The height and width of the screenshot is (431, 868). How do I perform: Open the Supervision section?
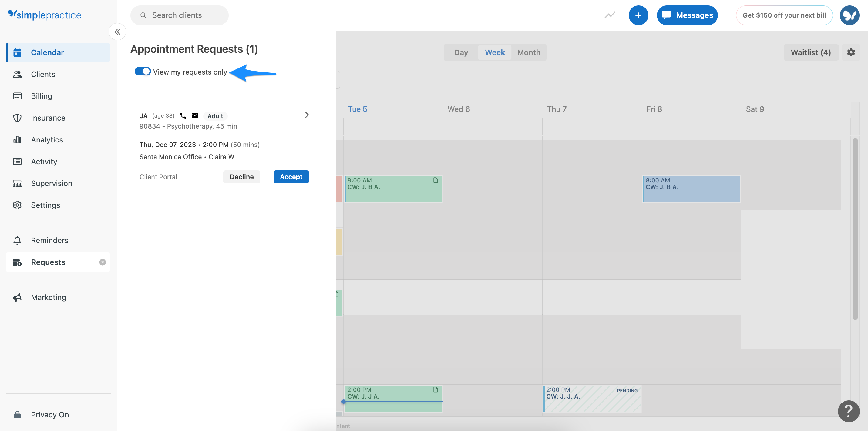coord(51,183)
